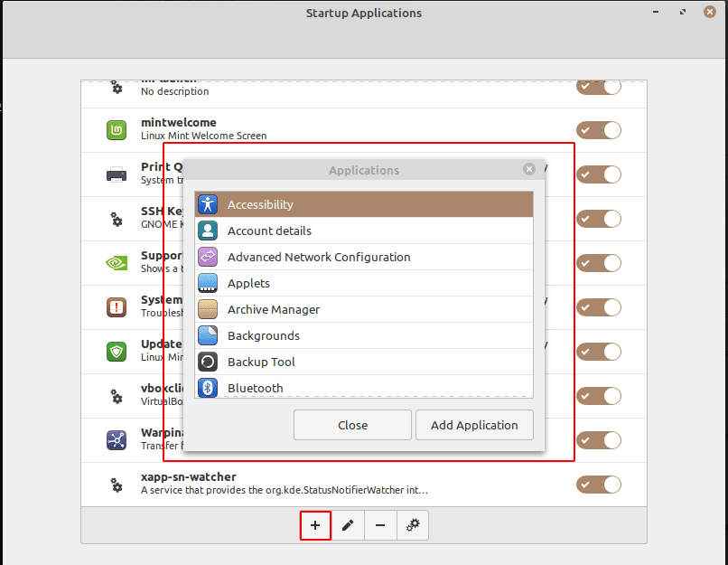Image resolution: width=728 pixels, height=565 pixels.
Task: Click the xapp-sn-watcher gear icon
Action: pos(117,485)
